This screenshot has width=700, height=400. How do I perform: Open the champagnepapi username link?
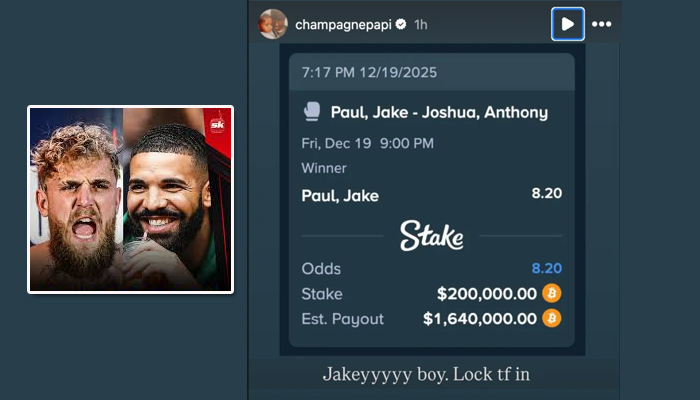pos(343,25)
